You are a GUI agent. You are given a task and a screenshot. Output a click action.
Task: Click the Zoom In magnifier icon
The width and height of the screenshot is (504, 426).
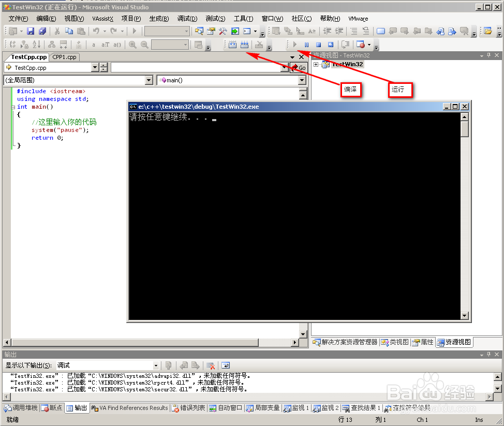132,45
